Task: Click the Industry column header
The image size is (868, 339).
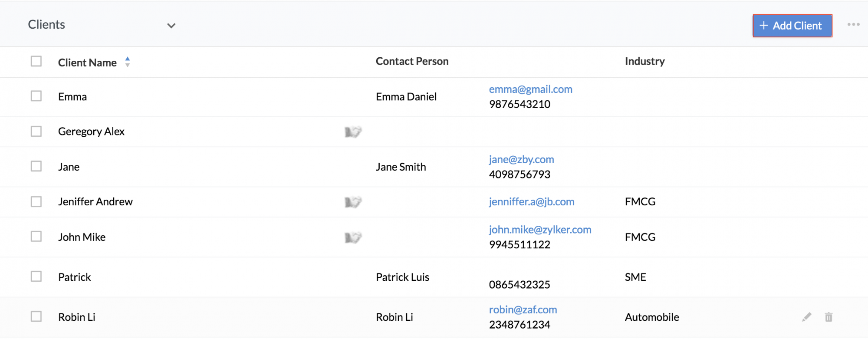Action: pyautogui.click(x=644, y=61)
